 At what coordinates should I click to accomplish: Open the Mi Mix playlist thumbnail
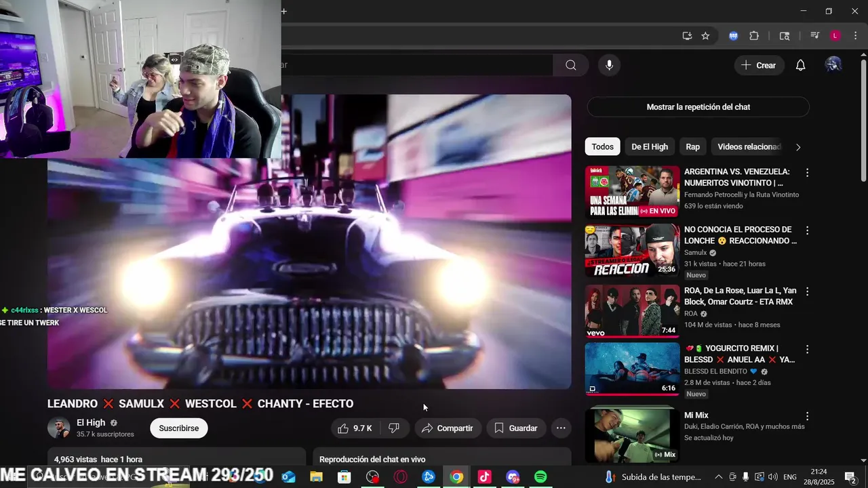[x=632, y=434]
